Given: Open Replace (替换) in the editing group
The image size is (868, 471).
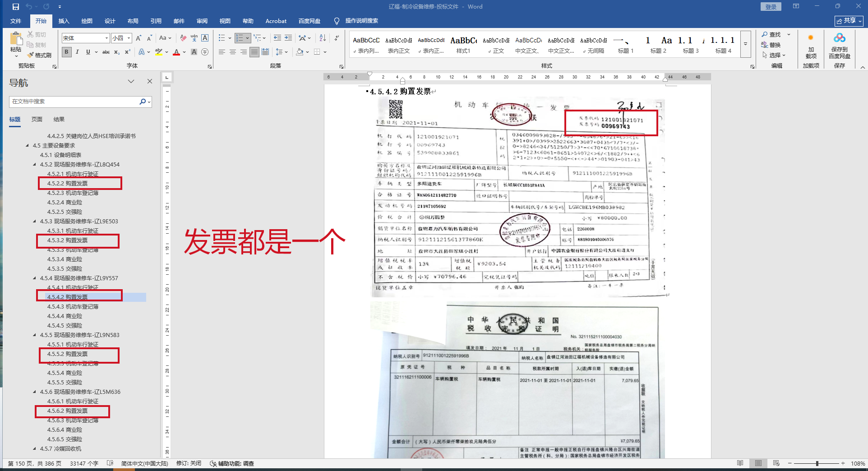Looking at the screenshot, I should click(x=771, y=45).
